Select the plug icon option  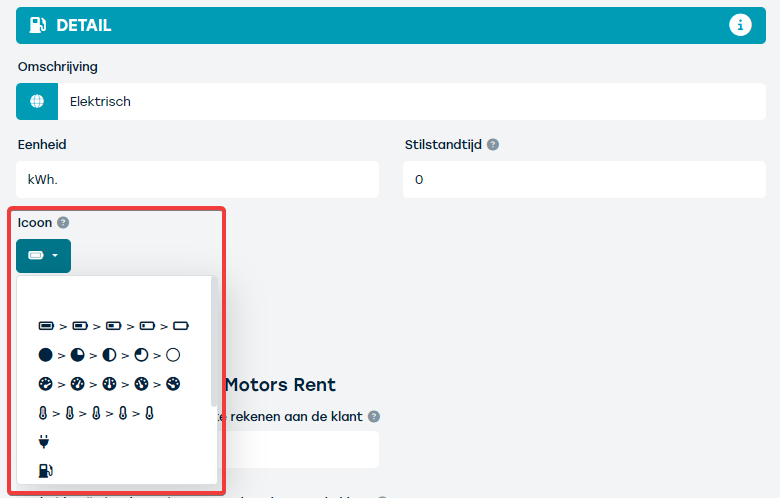tap(44, 441)
